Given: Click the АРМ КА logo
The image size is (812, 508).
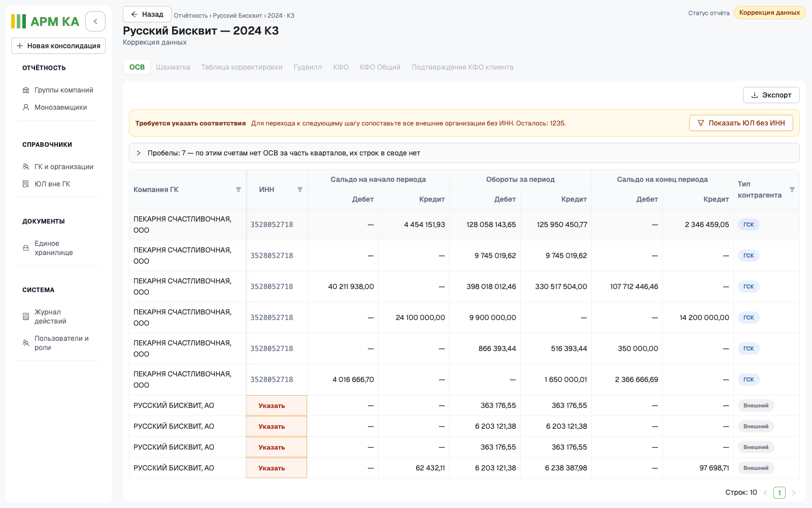Looking at the screenshot, I should pos(45,21).
